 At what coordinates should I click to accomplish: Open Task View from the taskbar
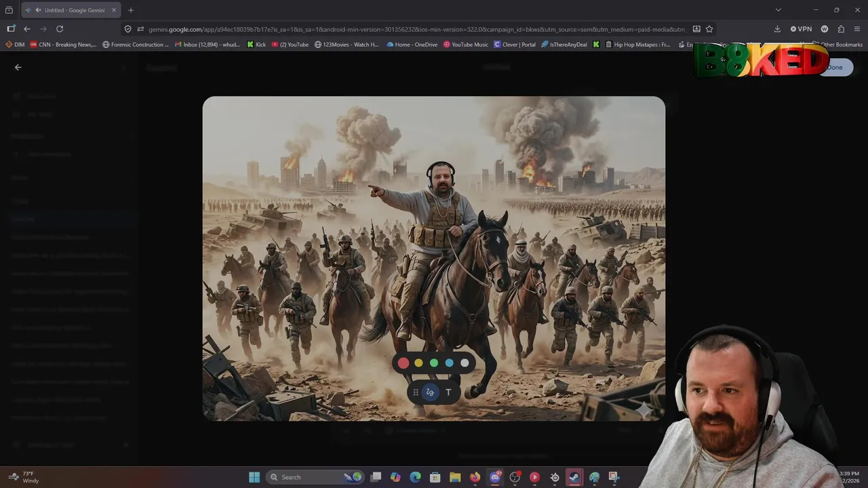(376, 477)
